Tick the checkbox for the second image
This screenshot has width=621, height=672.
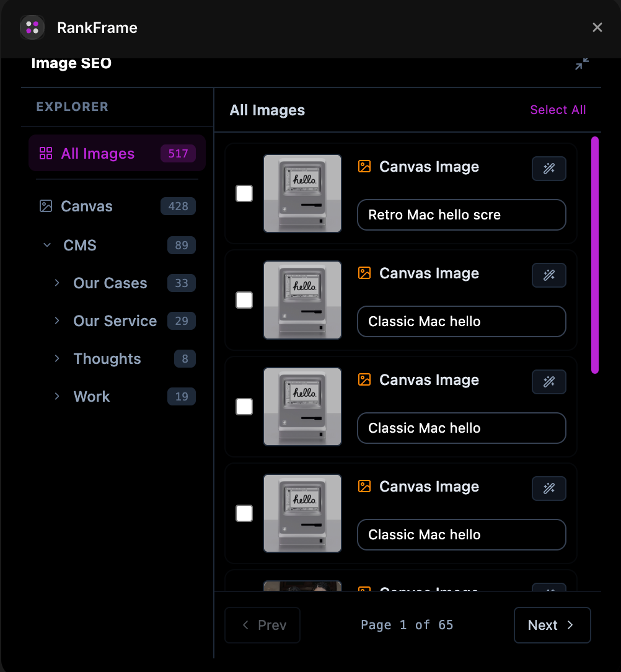[x=244, y=300]
